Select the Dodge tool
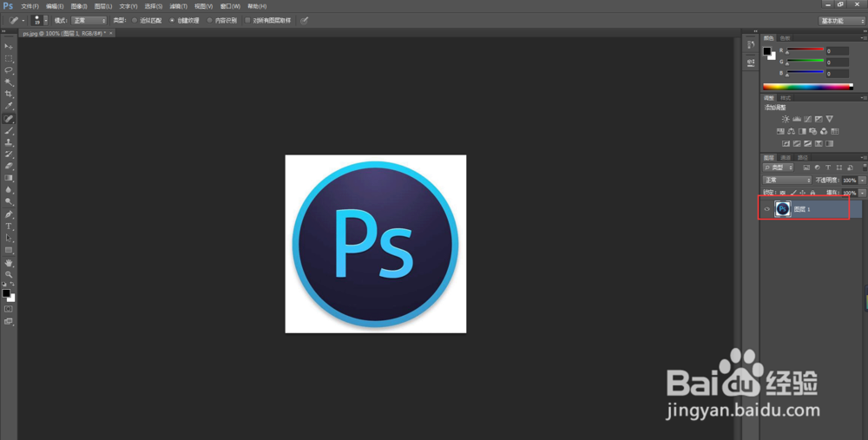The image size is (868, 440). click(x=9, y=202)
